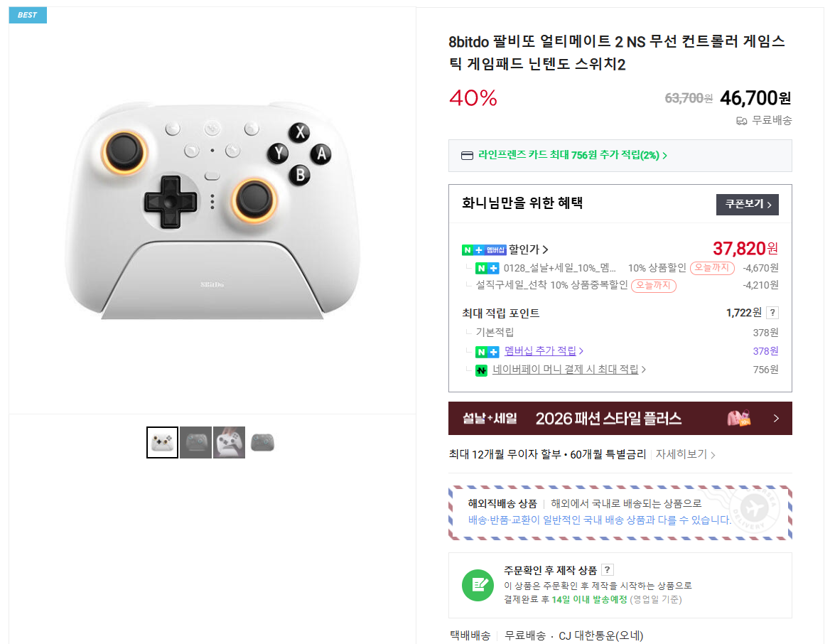Viewport: 830px width, 644px height.
Task: Click the N+ 멤버십 badge beside 할인가
Action: (484, 249)
